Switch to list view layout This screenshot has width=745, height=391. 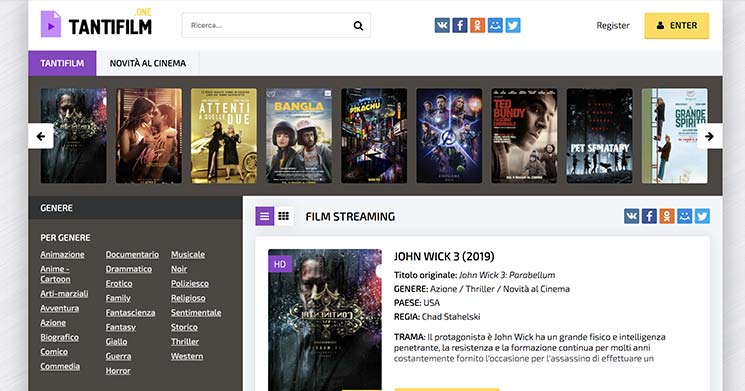pyautogui.click(x=265, y=216)
